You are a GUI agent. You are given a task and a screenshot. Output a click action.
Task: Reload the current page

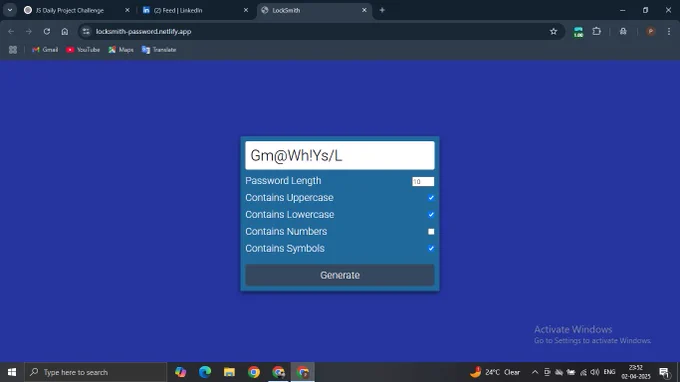(x=47, y=32)
